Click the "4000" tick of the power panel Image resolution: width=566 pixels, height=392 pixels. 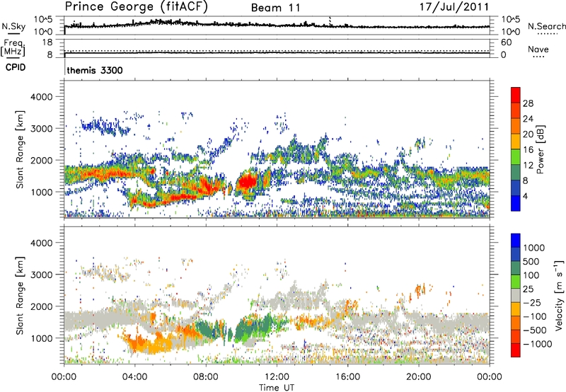(x=42, y=97)
